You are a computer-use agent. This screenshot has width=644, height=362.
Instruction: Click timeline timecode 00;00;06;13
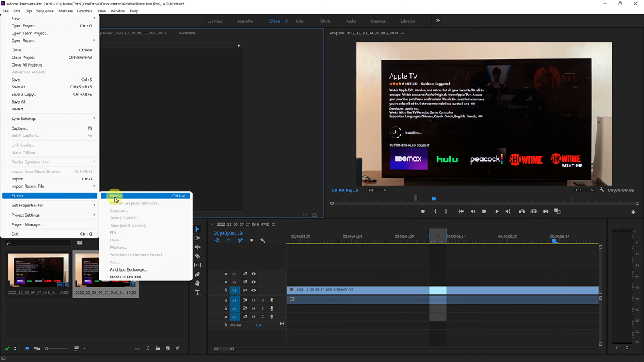click(228, 233)
